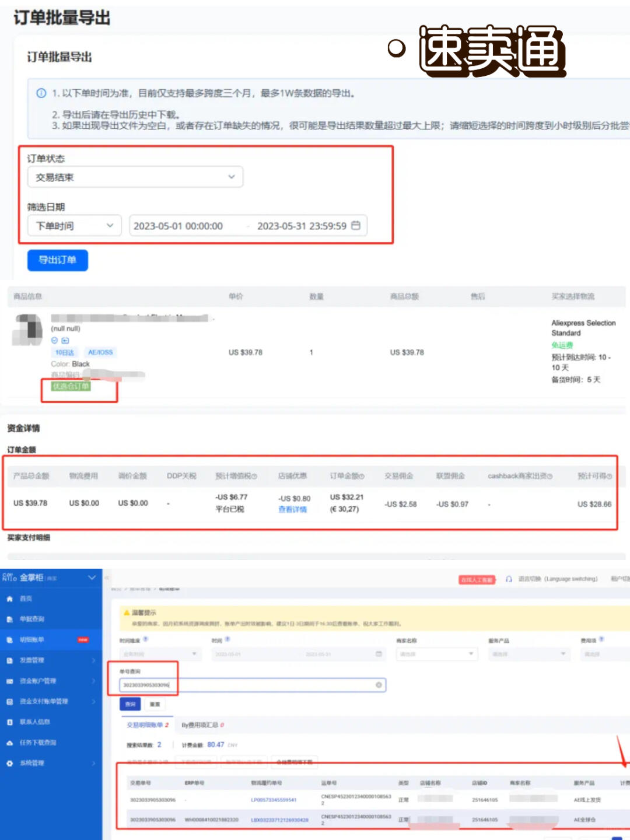Click the blue 查询 button

click(x=130, y=705)
